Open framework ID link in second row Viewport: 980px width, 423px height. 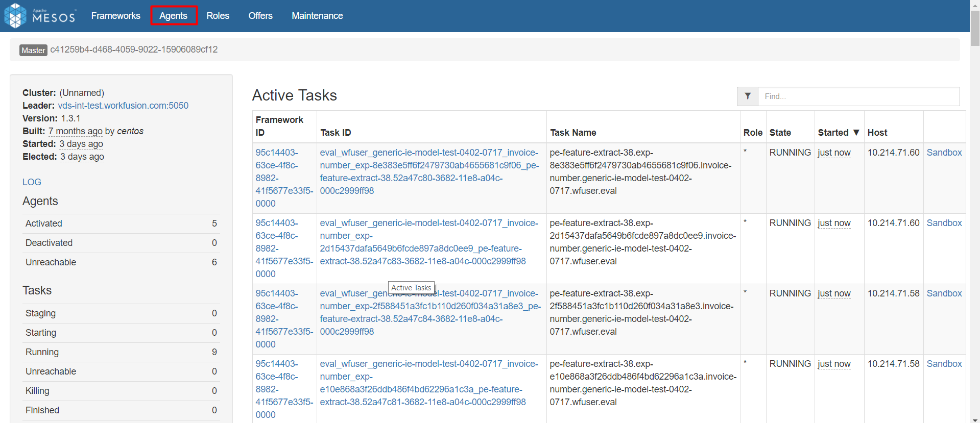tap(284, 248)
